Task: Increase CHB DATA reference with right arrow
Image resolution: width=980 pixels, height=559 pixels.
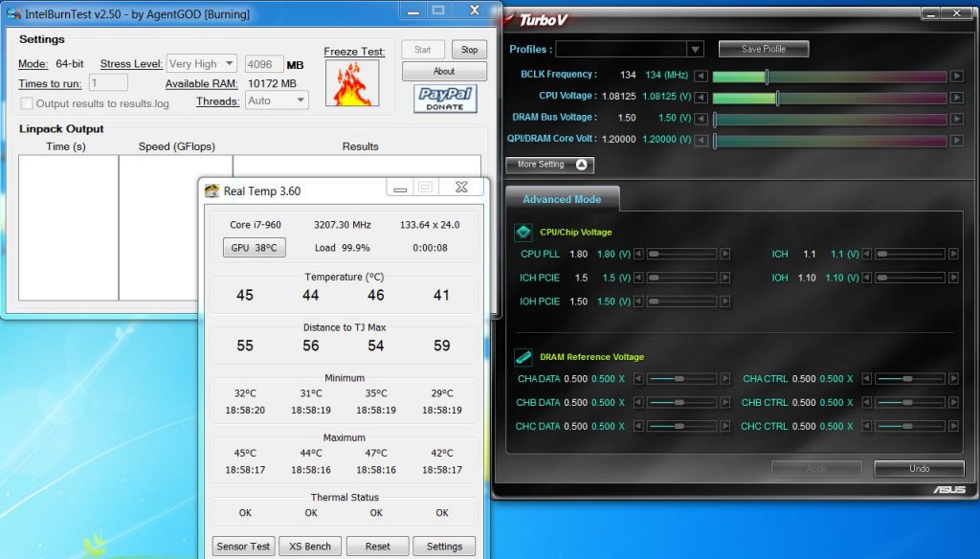Action: click(x=725, y=403)
